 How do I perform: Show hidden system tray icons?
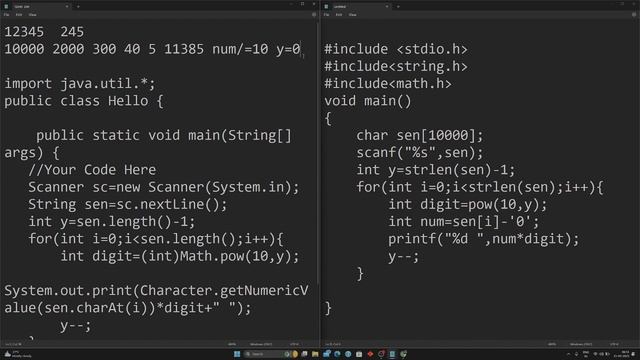click(569, 354)
